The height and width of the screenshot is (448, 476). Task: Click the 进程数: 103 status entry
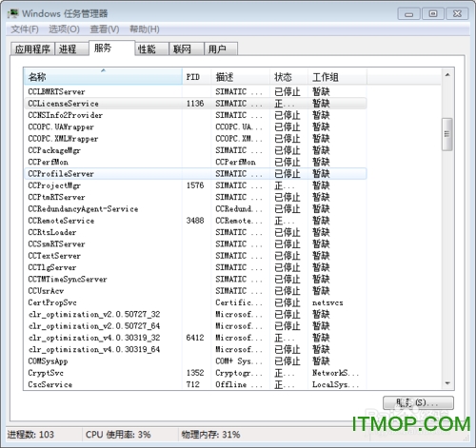pyautogui.click(x=30, y=435)
